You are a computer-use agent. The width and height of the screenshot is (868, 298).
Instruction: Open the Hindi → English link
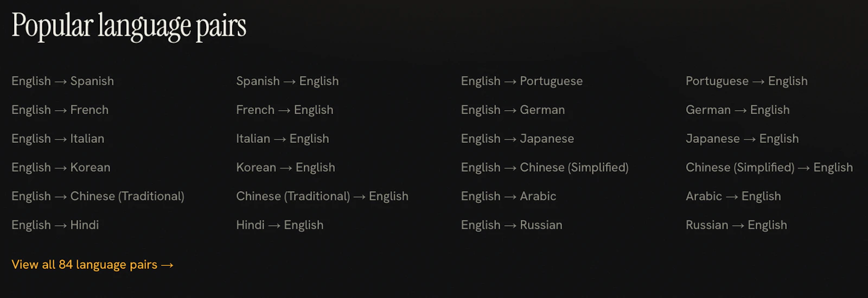280,225
